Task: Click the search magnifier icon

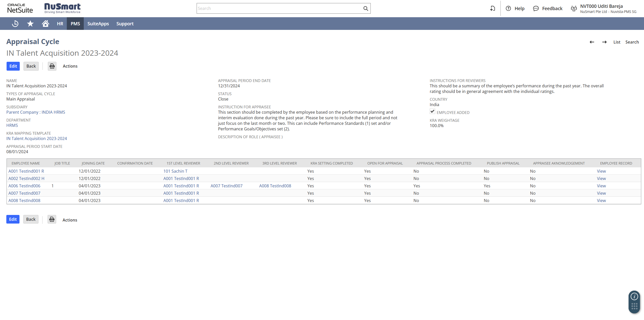Action: (x=365, y=8)
